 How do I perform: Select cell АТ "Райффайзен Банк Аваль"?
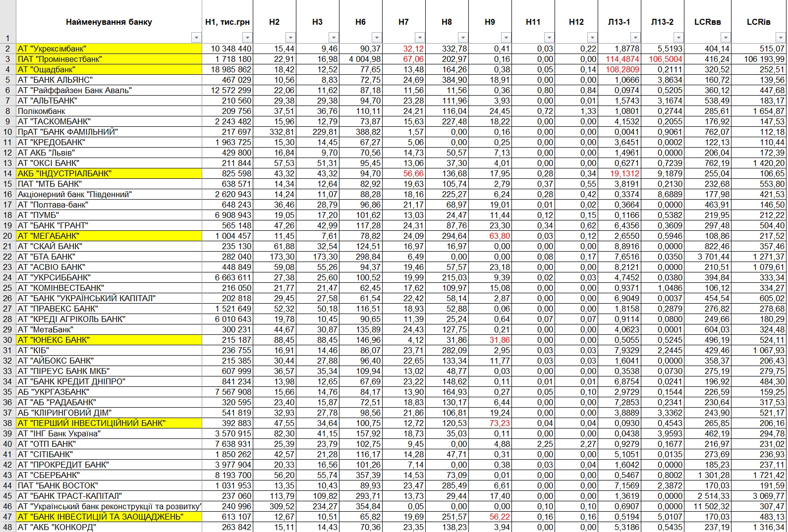coord(109,90)
